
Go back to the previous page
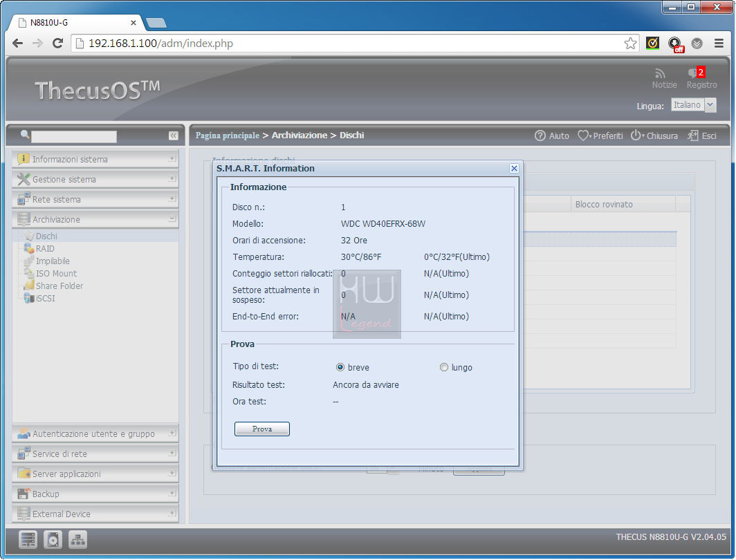(17, 44)
